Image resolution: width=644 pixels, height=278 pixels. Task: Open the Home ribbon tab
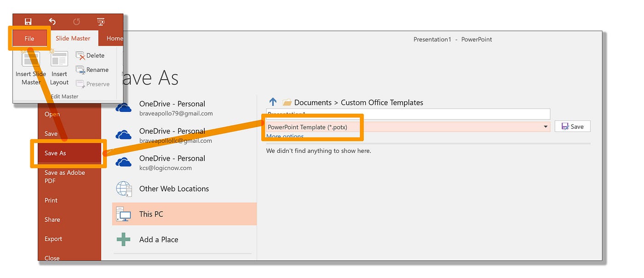[x=115, y=38]
